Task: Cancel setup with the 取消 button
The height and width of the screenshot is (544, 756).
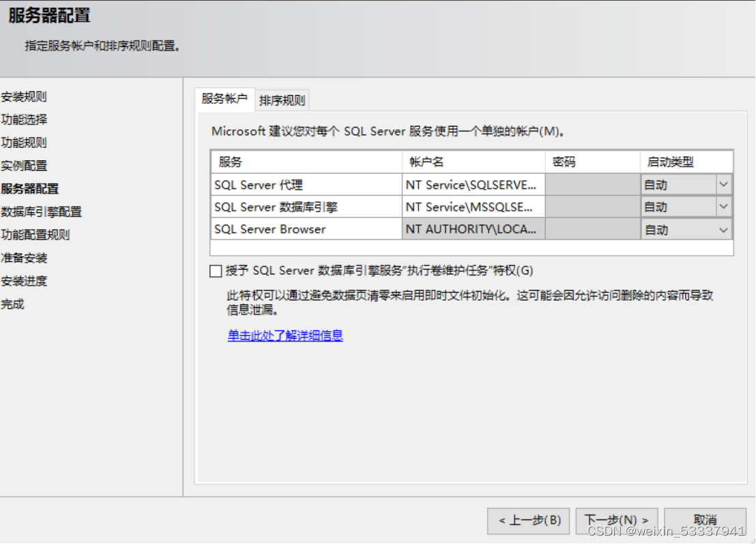Action: [705, 521]
